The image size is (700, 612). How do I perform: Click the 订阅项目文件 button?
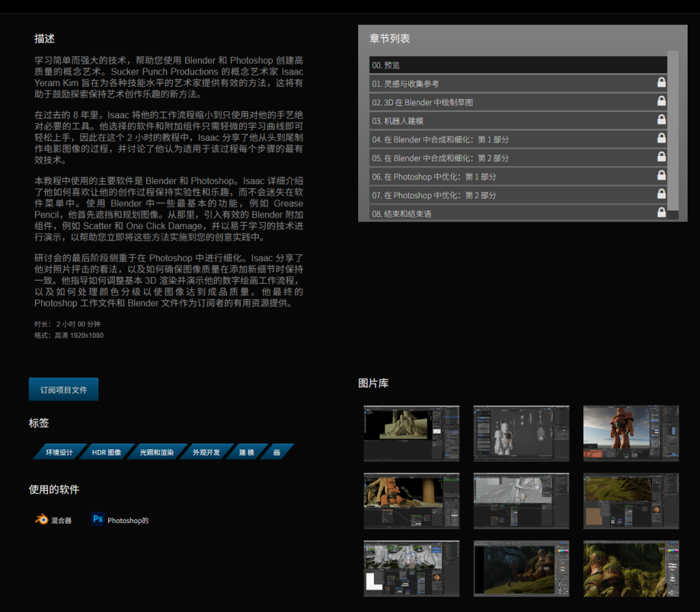pyautogui.click(x=64, y=390)
